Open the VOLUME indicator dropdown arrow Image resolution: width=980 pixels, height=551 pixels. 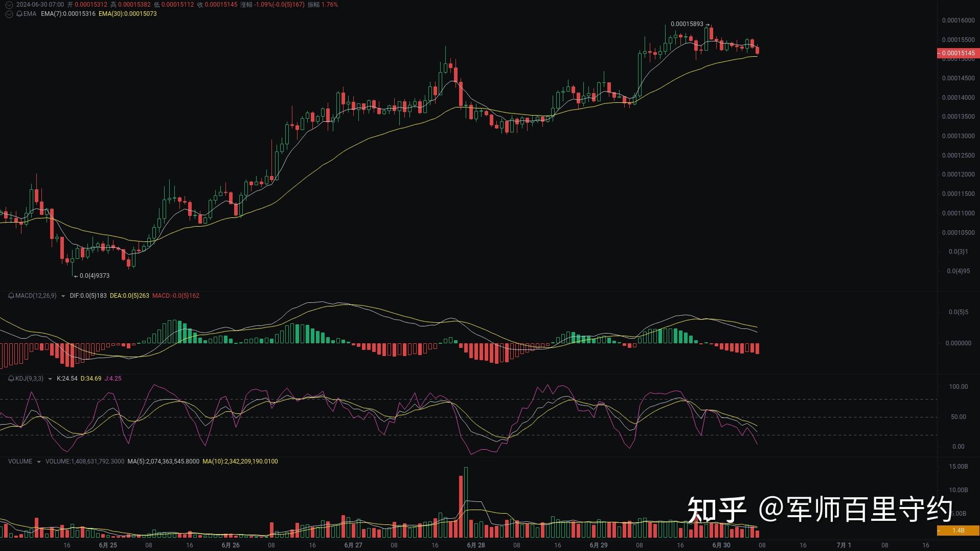coord(38,462)
